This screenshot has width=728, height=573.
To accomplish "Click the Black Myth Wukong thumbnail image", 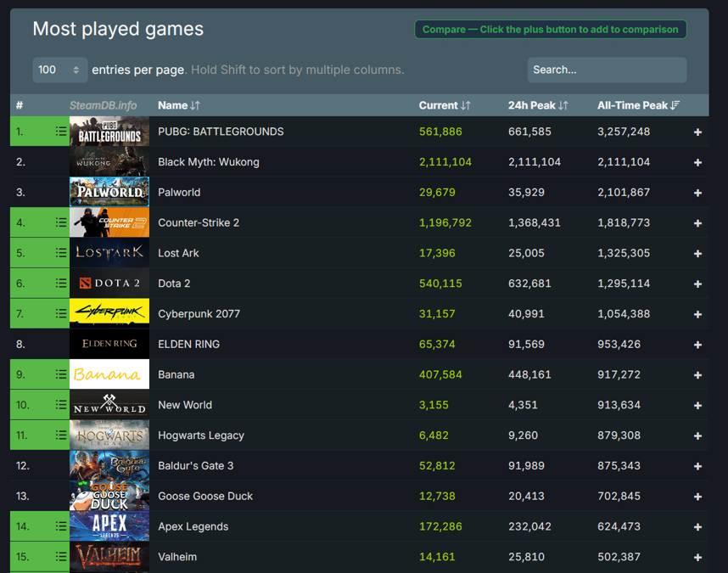I will coord(109,161).
